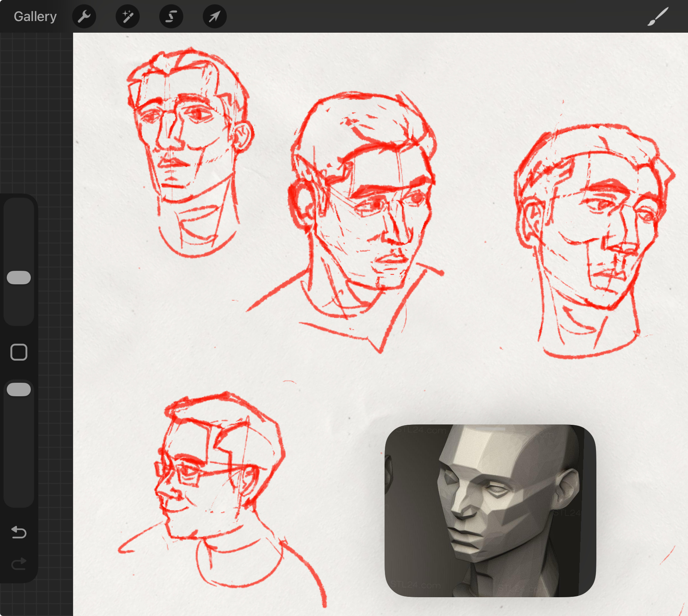
Task: Click the redo arrow in sidebar
Action: (19, 564)
